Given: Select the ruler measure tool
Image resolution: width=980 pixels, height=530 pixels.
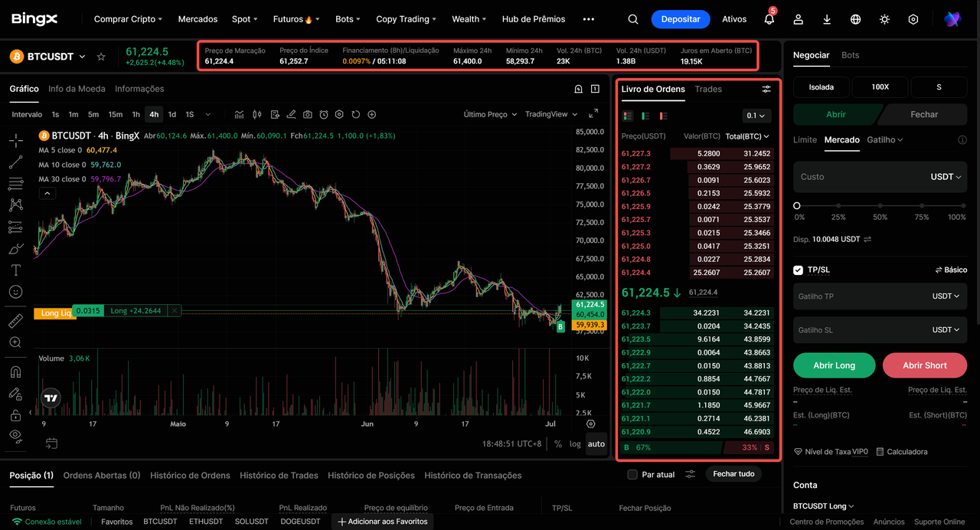Looking at the screenshot, I should pyautogui.click(x=15, y=321).
